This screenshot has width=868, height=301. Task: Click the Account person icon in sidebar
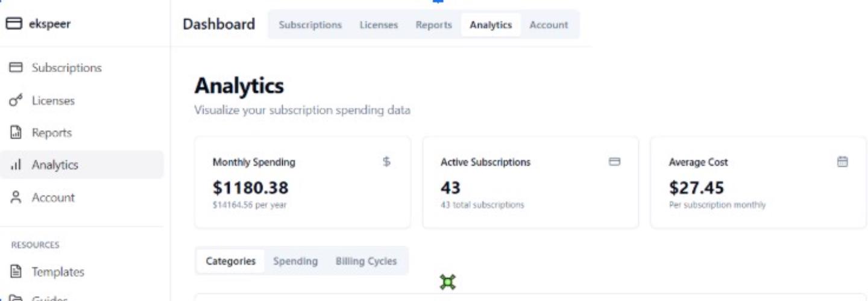click(16, 197)
